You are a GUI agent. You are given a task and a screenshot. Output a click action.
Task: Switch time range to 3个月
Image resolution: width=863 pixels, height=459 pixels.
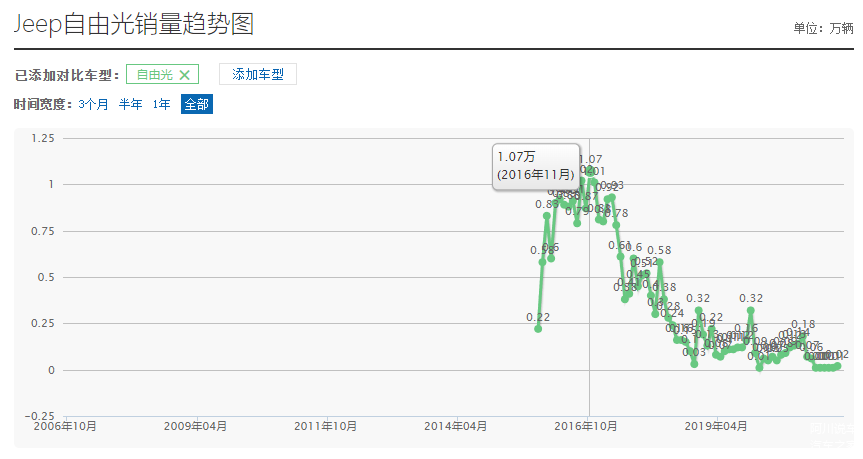tap(93, 104)
